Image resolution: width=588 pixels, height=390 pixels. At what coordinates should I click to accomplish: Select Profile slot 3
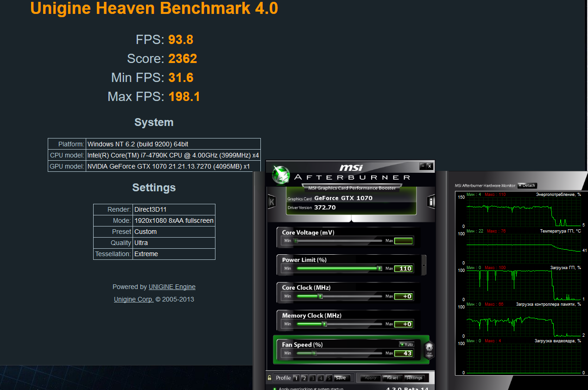pos(313,378)
